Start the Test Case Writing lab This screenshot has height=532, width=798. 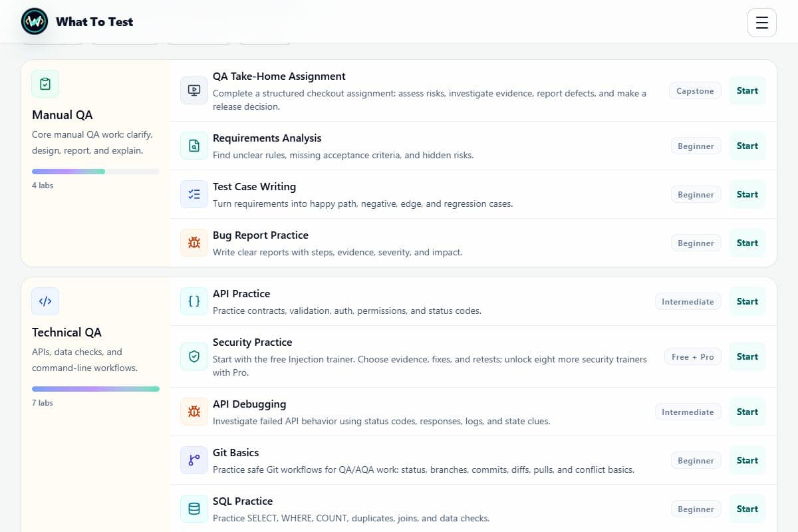click(x=747, y=194)
